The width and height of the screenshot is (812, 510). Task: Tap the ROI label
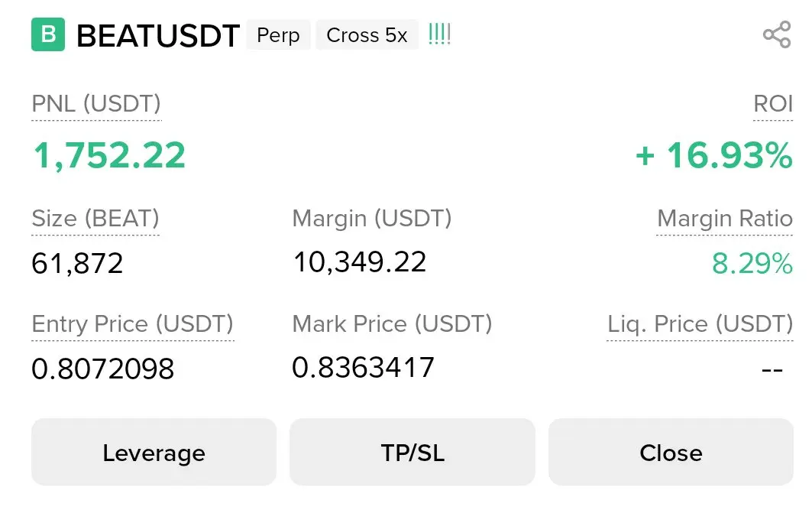coord(773,104)
